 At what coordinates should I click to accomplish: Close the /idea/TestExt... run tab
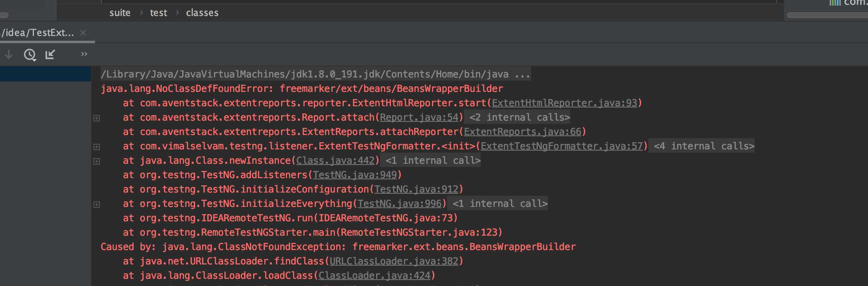[x=83, y=33]
